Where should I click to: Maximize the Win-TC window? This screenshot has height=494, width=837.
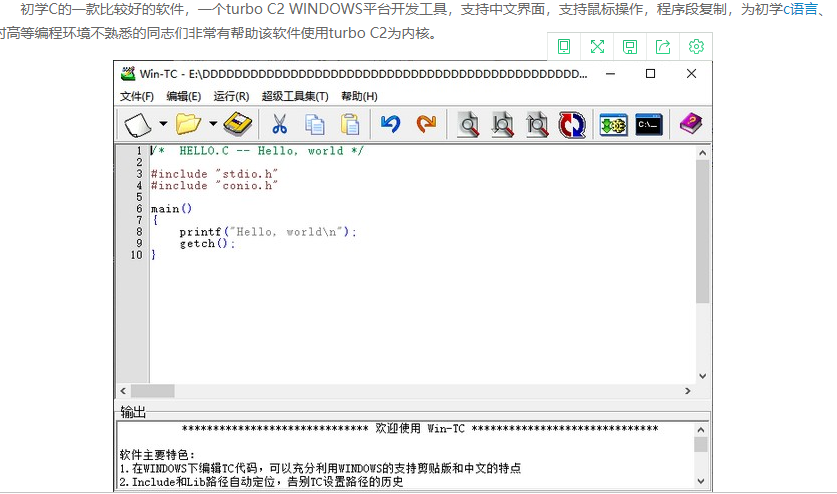point(650,74)
